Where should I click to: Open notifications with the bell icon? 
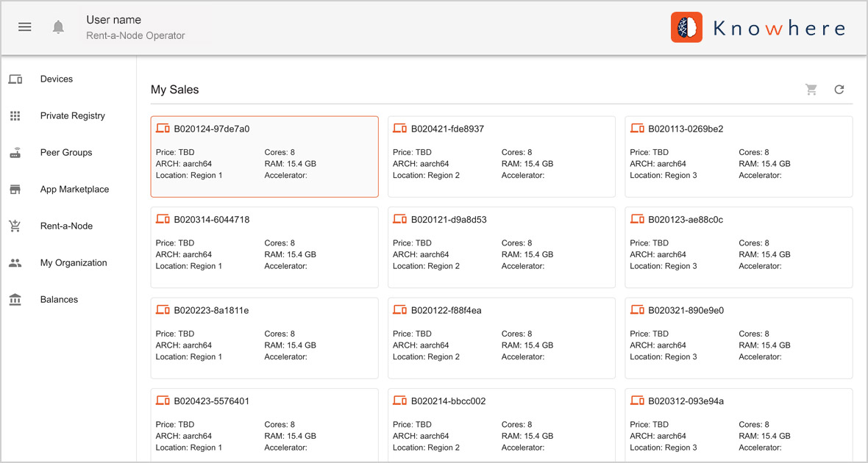pyautogui.click(x=58, y=25)
